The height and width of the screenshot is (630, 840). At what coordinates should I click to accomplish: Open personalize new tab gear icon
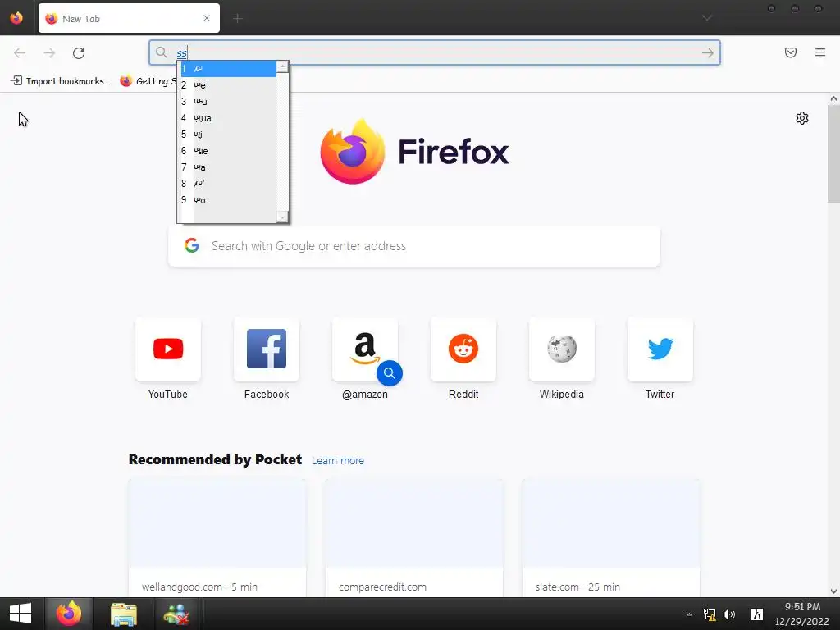click(x=802, y=118)
